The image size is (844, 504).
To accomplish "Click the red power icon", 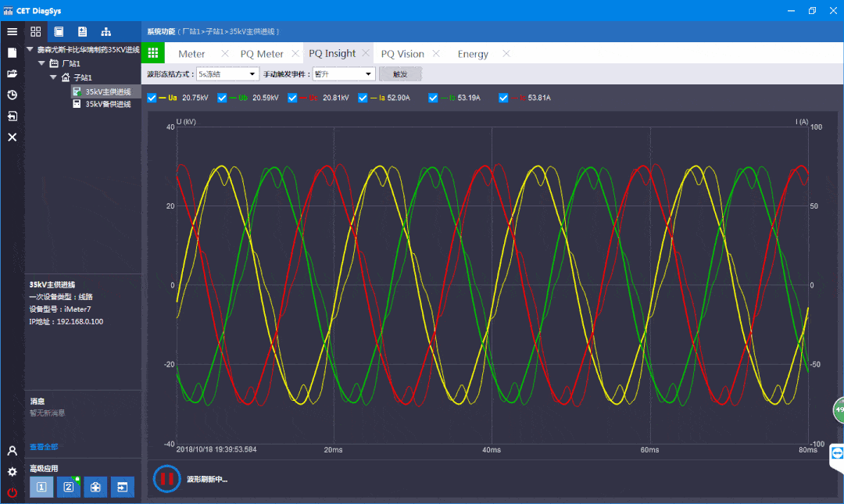I will (12, 492).
